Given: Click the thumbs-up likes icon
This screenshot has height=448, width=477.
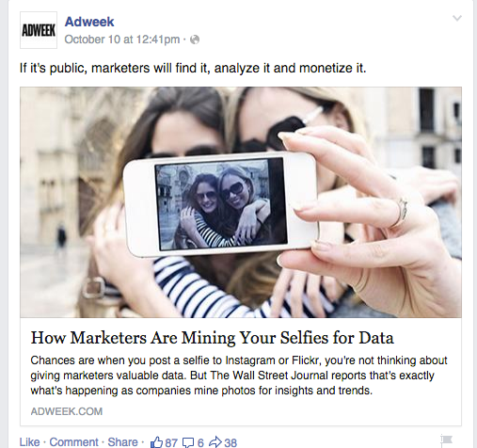Looking at the screenshot, I should coord(156,442).
